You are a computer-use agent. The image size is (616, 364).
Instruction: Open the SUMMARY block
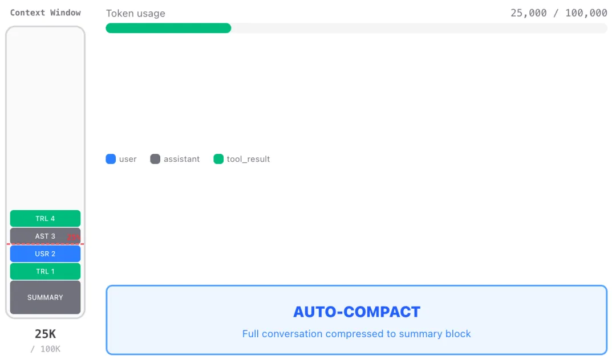coord(45,297)
